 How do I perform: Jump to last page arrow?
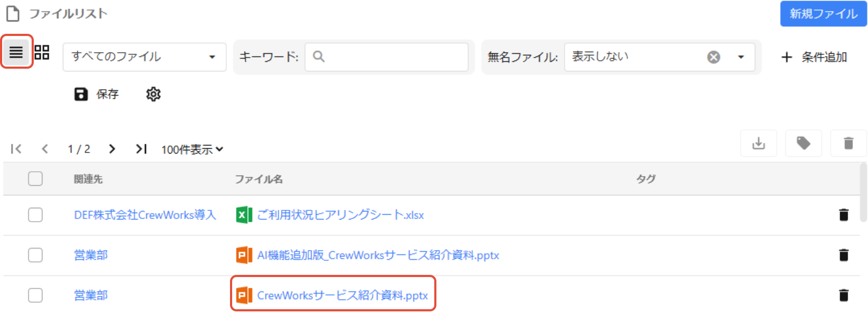coord(141,149)
